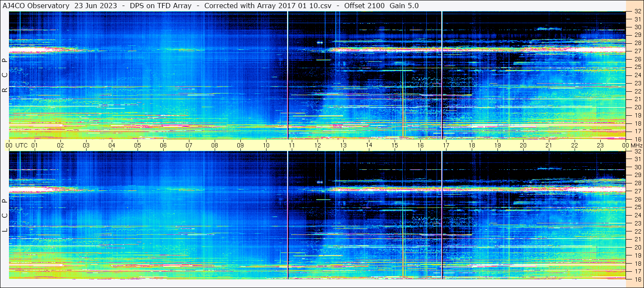Click the 32 MHz label of the LCP panel
644x288 pixels.
coord(638,151)
